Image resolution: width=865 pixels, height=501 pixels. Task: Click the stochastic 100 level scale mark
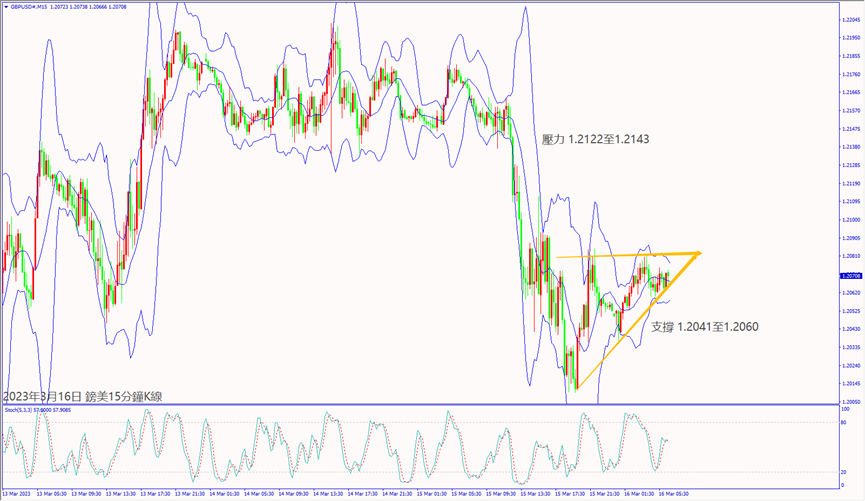click(848, 409)
